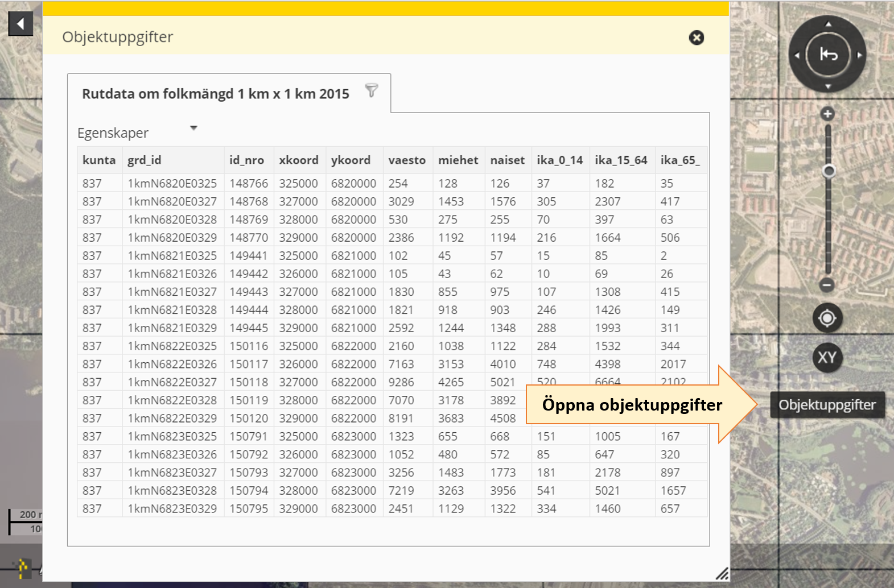
Task: Zoom out with minus icon
Action: [x=827, y=285]
